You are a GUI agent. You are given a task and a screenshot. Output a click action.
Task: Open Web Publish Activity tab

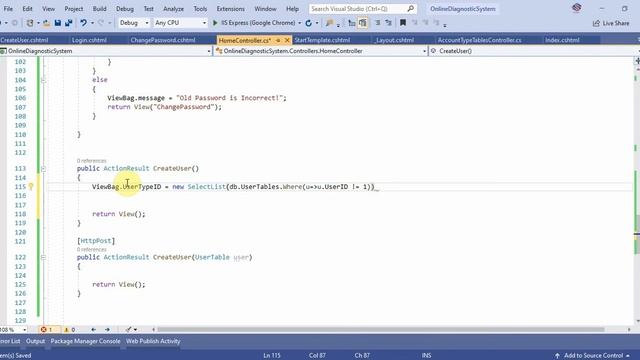[x=153, y=341]
